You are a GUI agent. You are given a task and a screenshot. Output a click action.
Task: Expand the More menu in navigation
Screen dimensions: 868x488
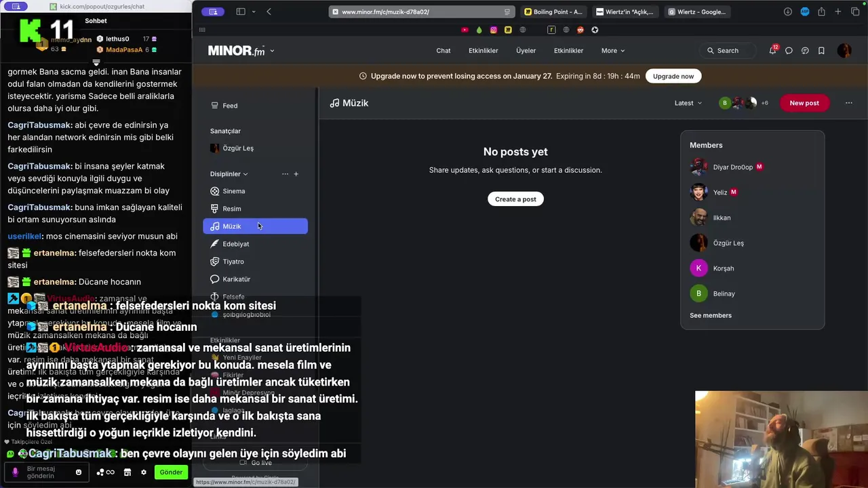[x=613, y=51]
